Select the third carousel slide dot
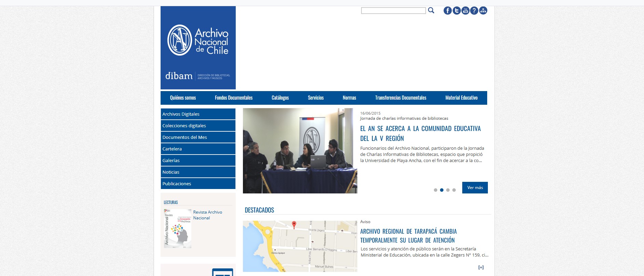Viewport: 644px width, 276px height. (x=448, y=190)
